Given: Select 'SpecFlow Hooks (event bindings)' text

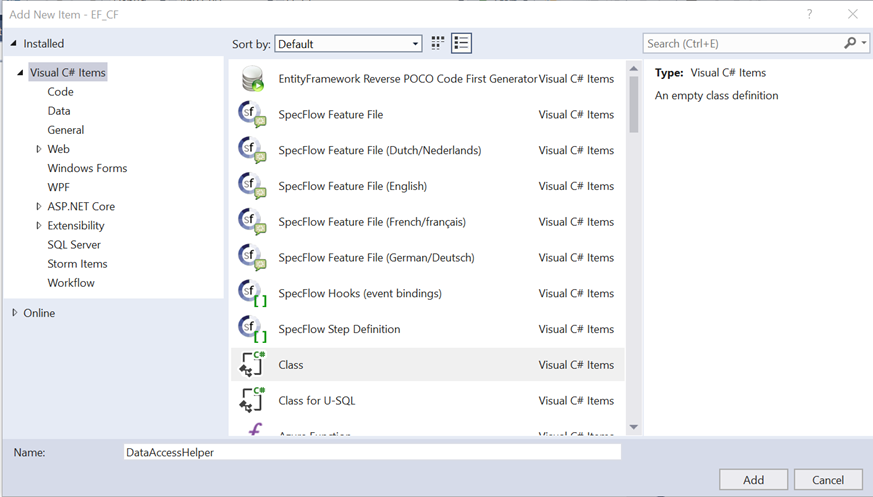Looking at the screenshot, I should (x=360, y=293).
